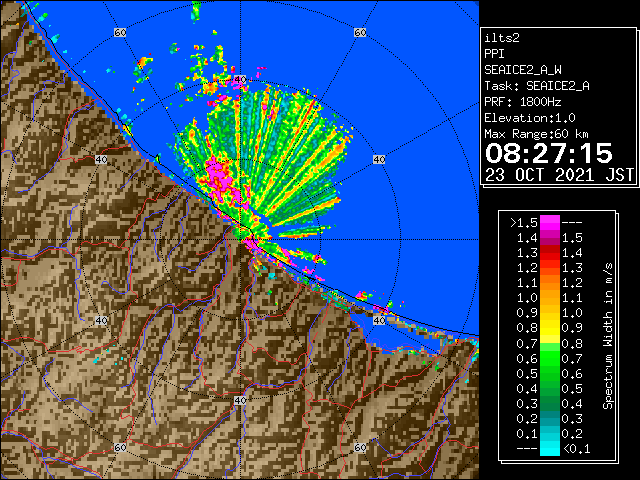Click the "Spectrum Width in m/s" legend title
This screenshot has width=640, height=480.
(x=608, y=336)
